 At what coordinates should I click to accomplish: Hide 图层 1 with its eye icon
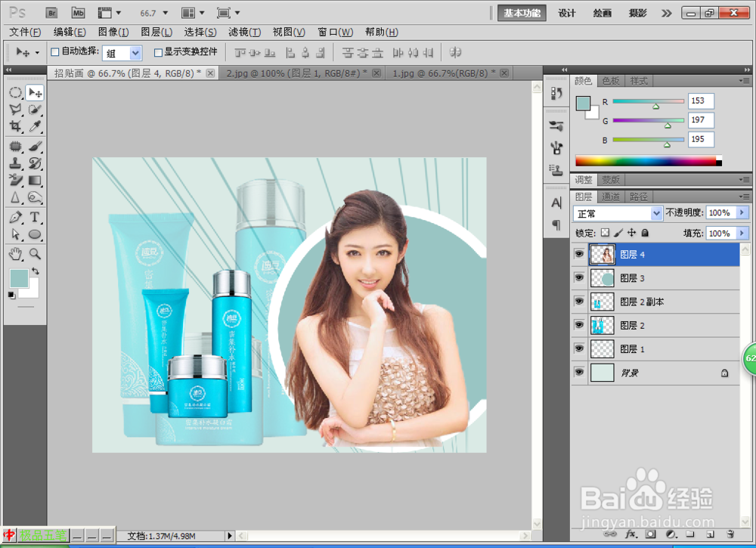coord(579,348)
